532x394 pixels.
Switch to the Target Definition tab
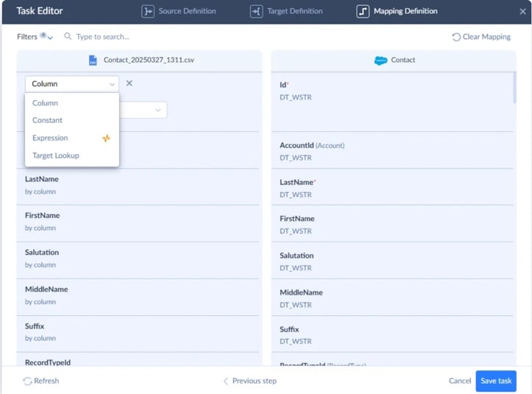pos(286,11)
